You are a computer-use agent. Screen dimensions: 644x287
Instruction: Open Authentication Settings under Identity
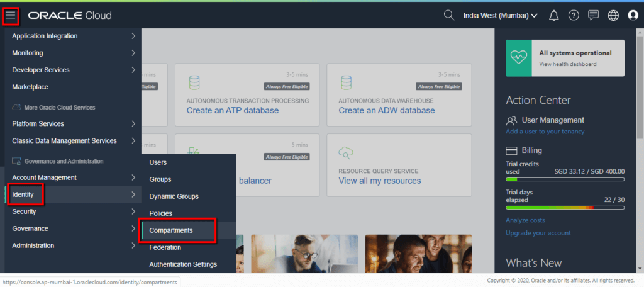(189, 264)
